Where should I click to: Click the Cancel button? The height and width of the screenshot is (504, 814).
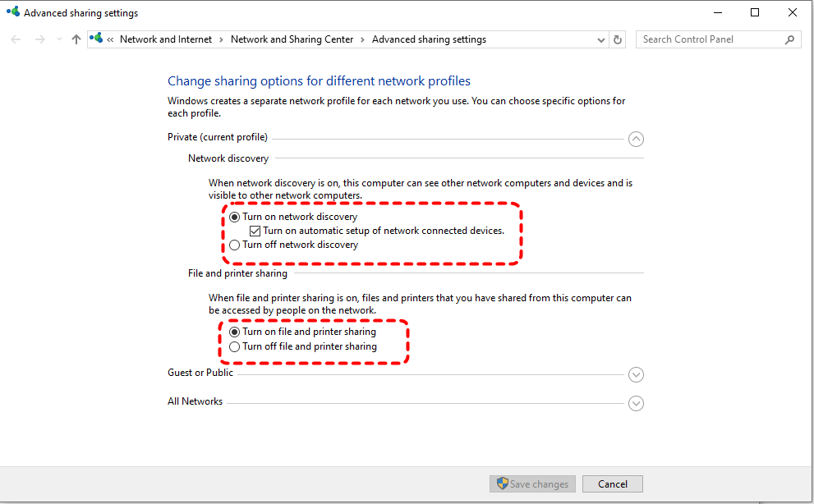click(613, 484)
